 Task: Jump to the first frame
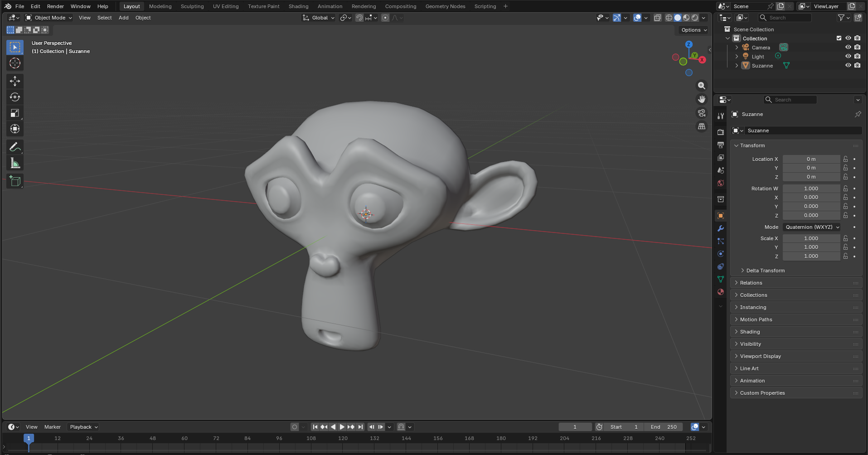[315, 427]
